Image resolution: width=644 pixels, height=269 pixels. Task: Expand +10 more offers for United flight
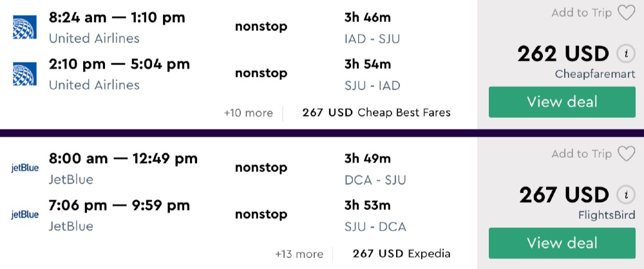(248, 113)
